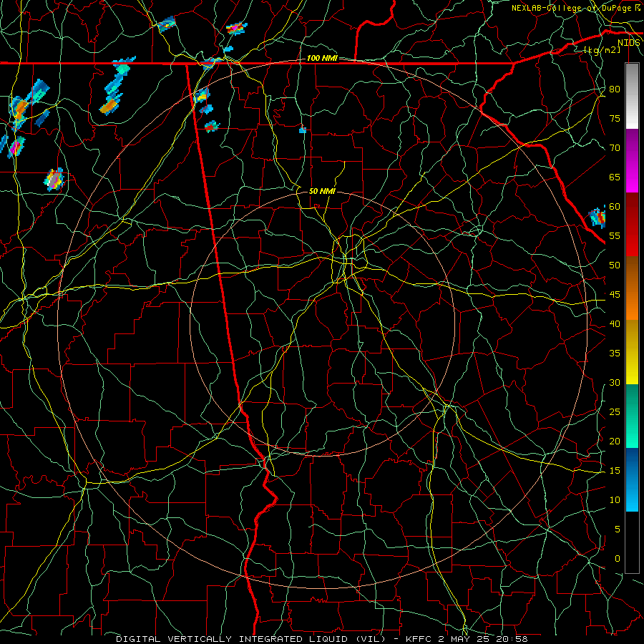This screenshot has width=644, height=644.
Task: Click the 25 value on the scale
Action: click(x=615, y=412)
